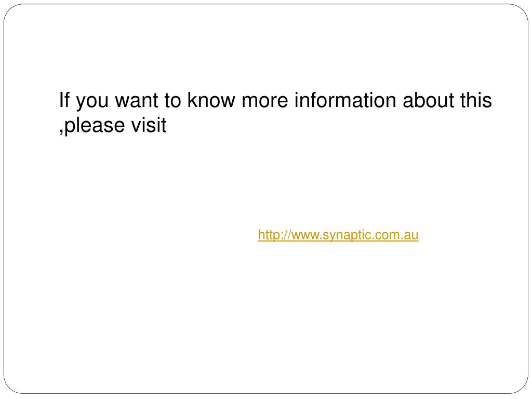
Task: Click the "www" portion of the link
Action: pos(301,235)
